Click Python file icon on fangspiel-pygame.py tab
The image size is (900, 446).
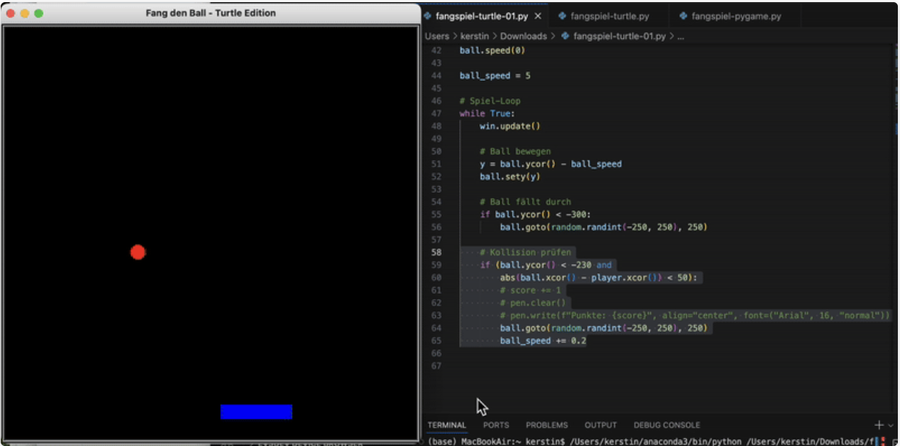coord(683,16)
